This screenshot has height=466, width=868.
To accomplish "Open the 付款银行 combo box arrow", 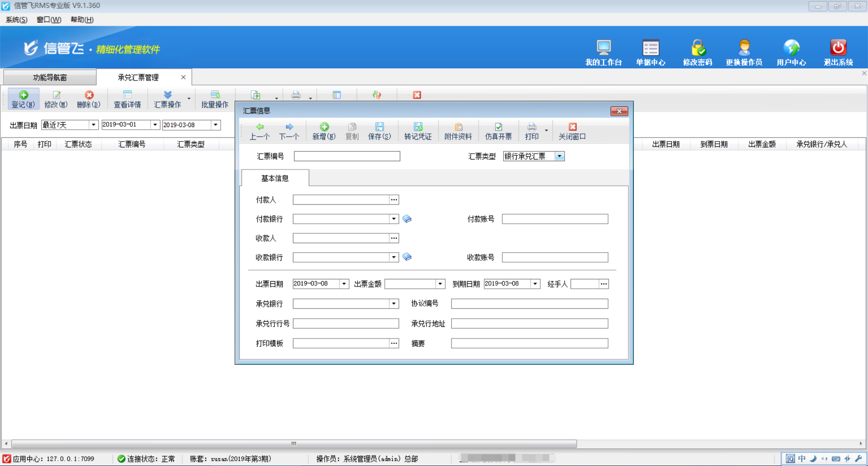I will [x=394, y=219].
